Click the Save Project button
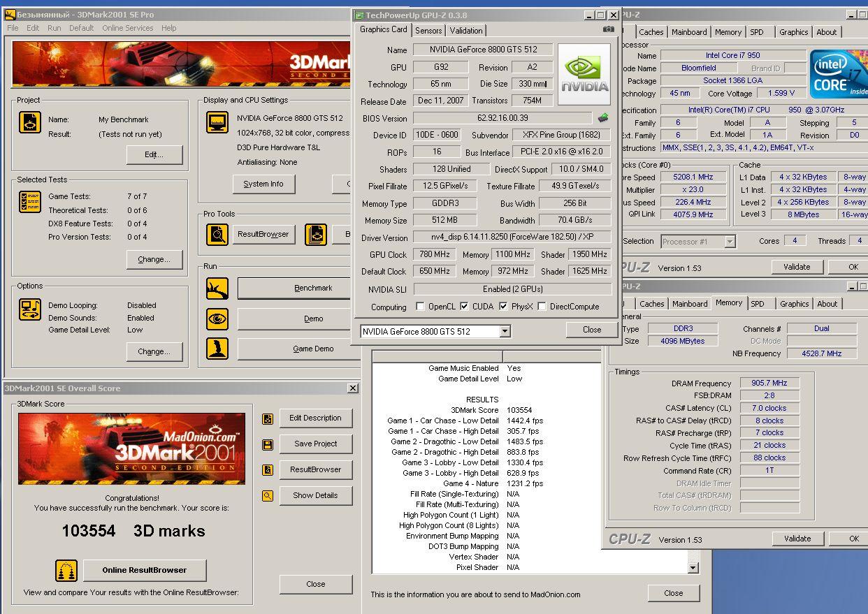The image size is (868, 614). (x=316, y=444)
